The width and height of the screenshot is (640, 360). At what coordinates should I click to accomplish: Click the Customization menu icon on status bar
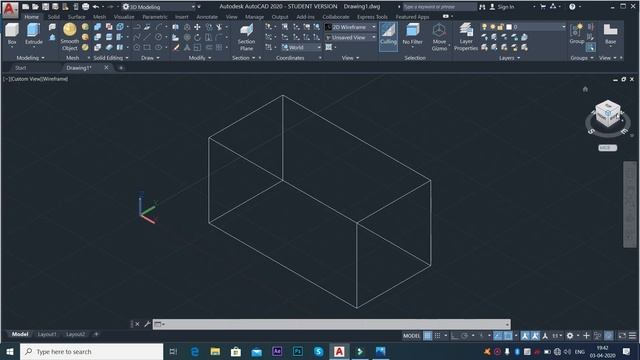(x=632, y=336)
